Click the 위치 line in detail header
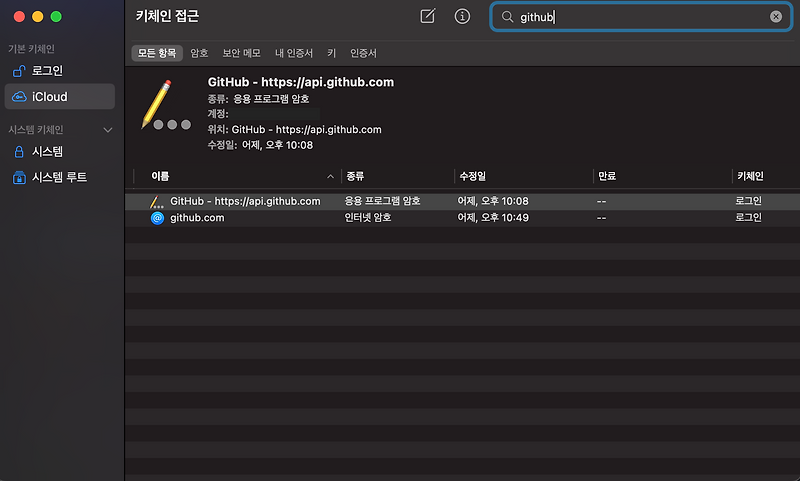 pos(294,130)
